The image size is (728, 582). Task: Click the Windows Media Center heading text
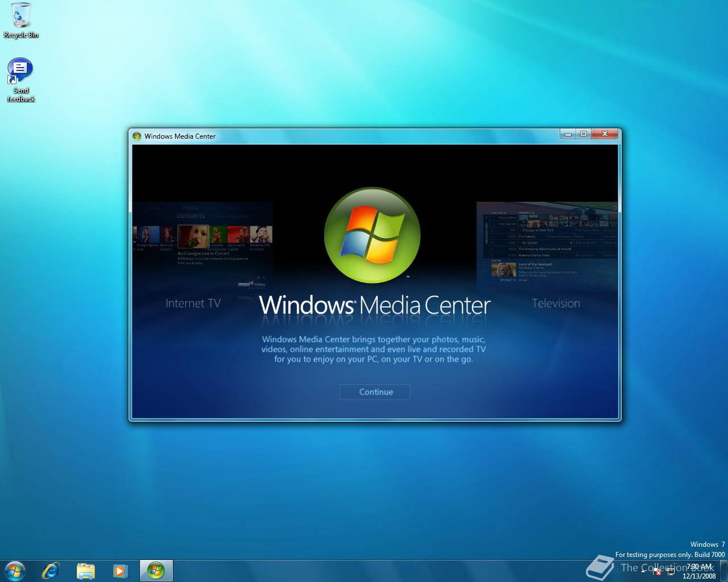(x=375, y=305)
